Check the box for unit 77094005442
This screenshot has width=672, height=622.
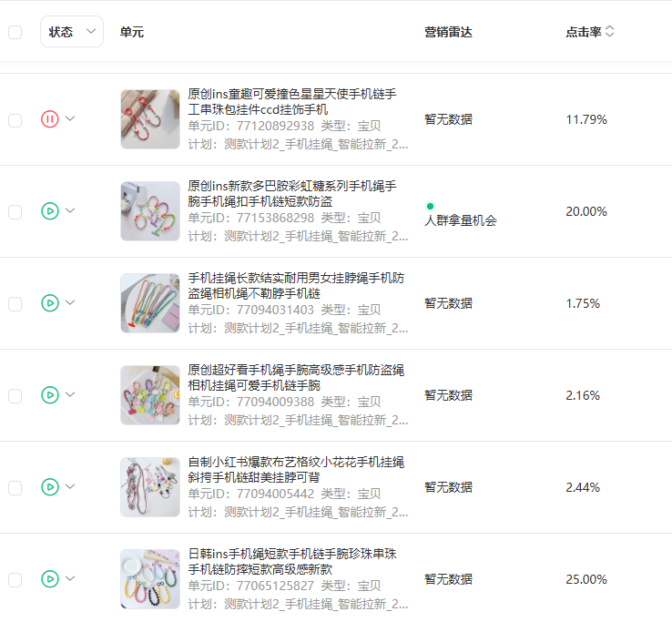pyautogui.click(x=15, y=487)
